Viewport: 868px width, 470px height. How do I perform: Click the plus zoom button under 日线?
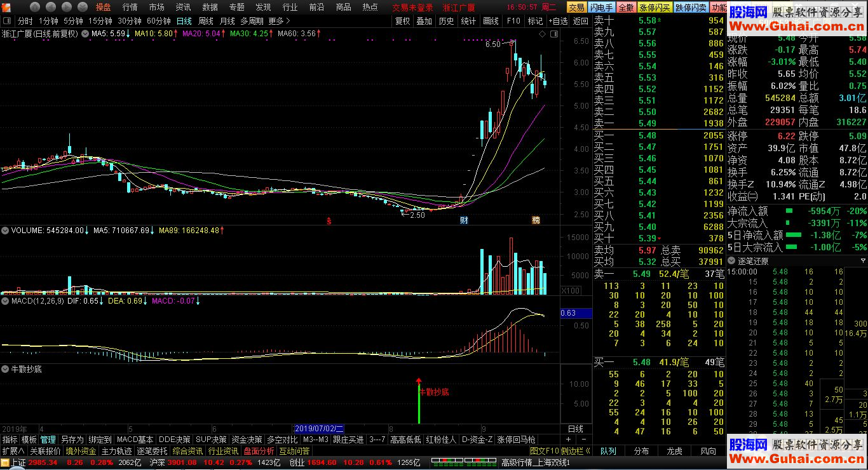pos(568,440)
